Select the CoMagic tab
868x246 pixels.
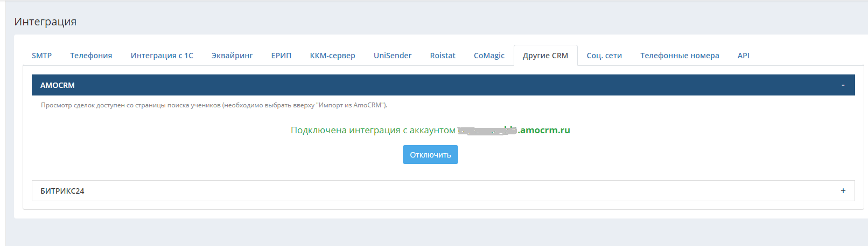click(489, 56)
